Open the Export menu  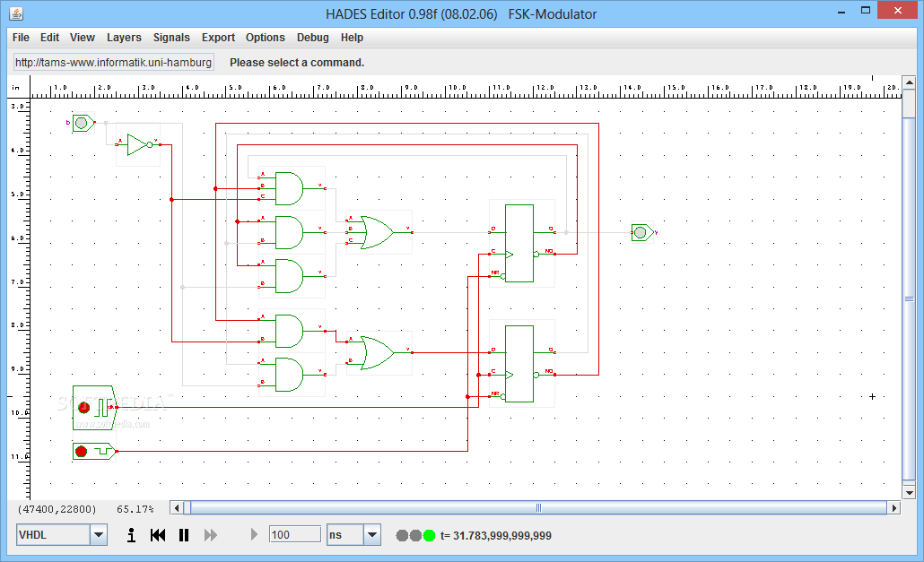pos(218,37)
